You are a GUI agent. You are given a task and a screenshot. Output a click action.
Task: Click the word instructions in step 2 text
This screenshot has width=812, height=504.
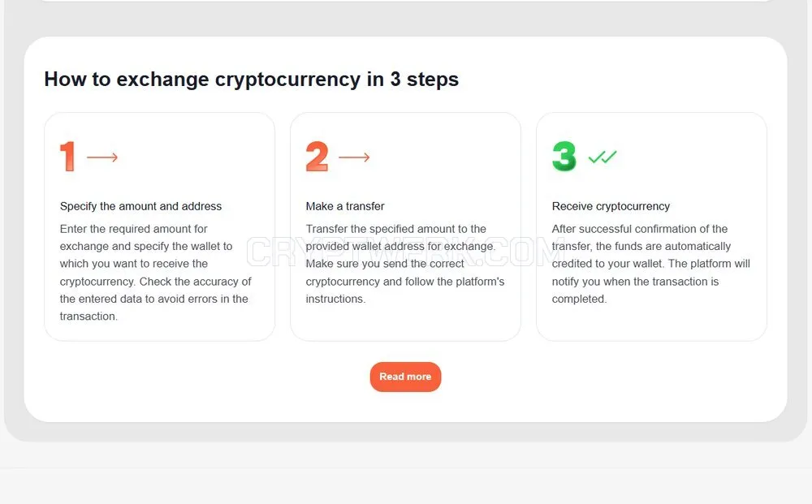coord(335,299)
